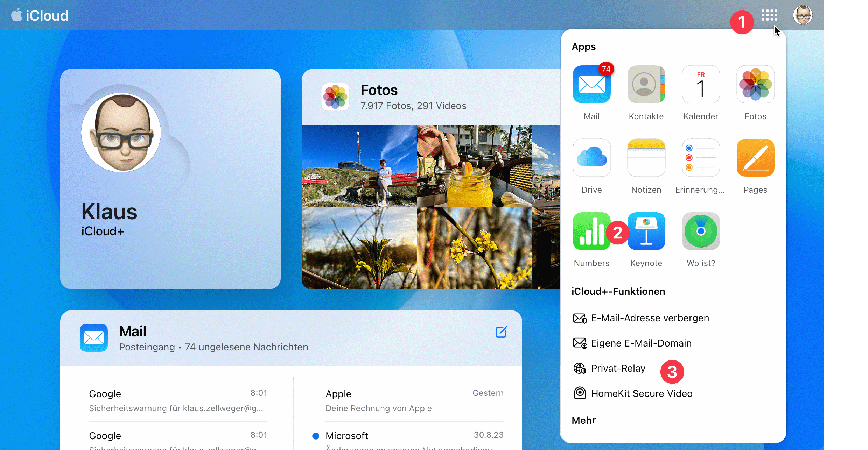Click the Privat-Relay globe icon
Screen dimensions: 868x450
pyautogui.click(x=580, y=368)
